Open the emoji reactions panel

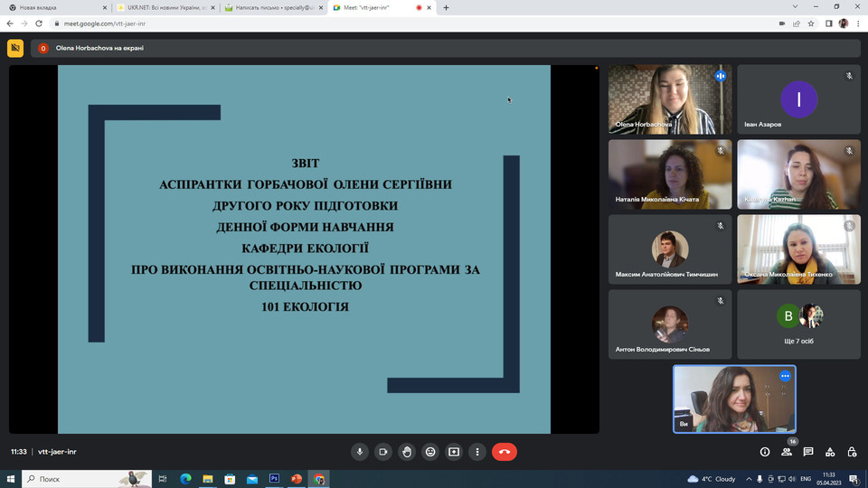coord(430,452)
